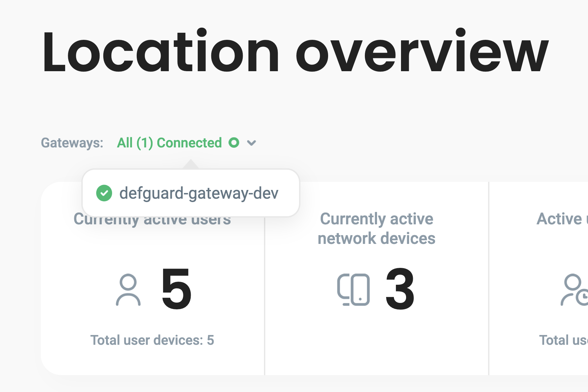The width and height of the screenshot is (588, 392).
Task: Click the 'Gateways:' label
Action: (72, 143)
